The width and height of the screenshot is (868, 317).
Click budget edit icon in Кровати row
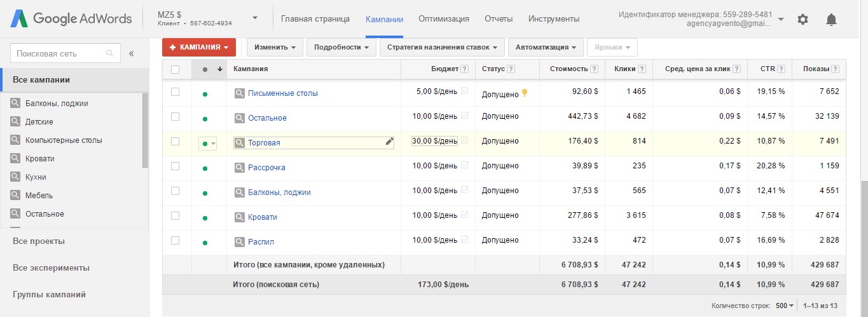pos(464,215)
